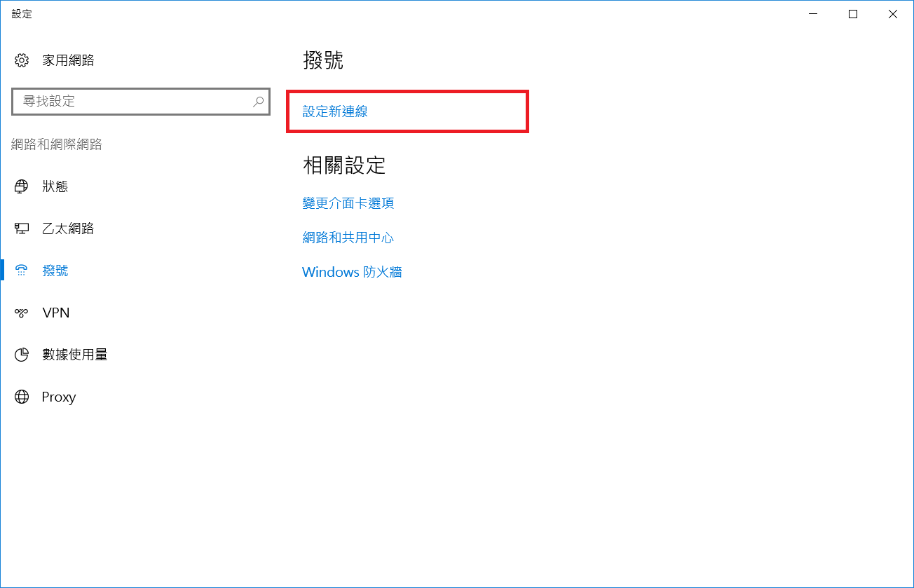Click the 網路和網際網路 section heading
The height and width of the screenshot is (588, 914).
pyautogui.click(x=57, y=144)
